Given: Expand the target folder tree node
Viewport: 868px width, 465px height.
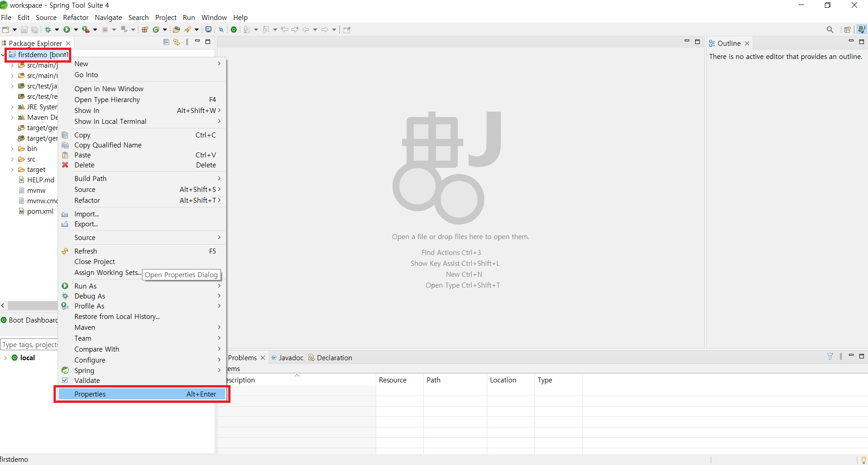Looking at the screenshot, I should click(x=12, y=170).
